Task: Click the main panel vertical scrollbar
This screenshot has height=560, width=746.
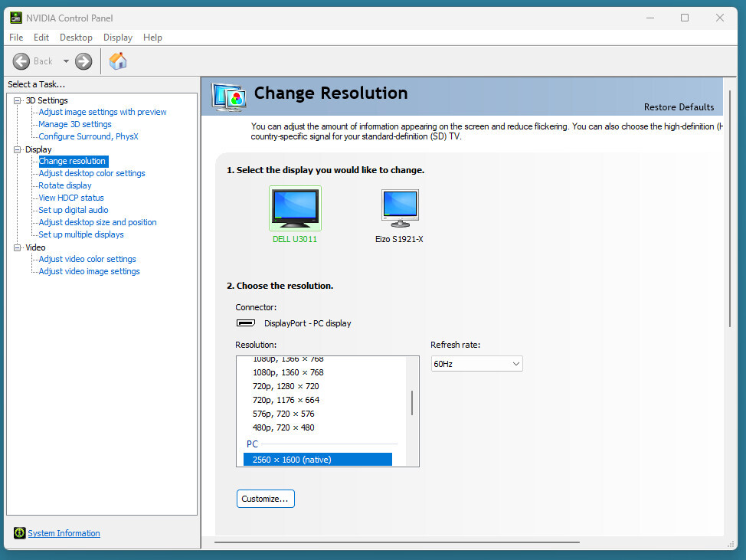Action: click(x=730, y=208)
